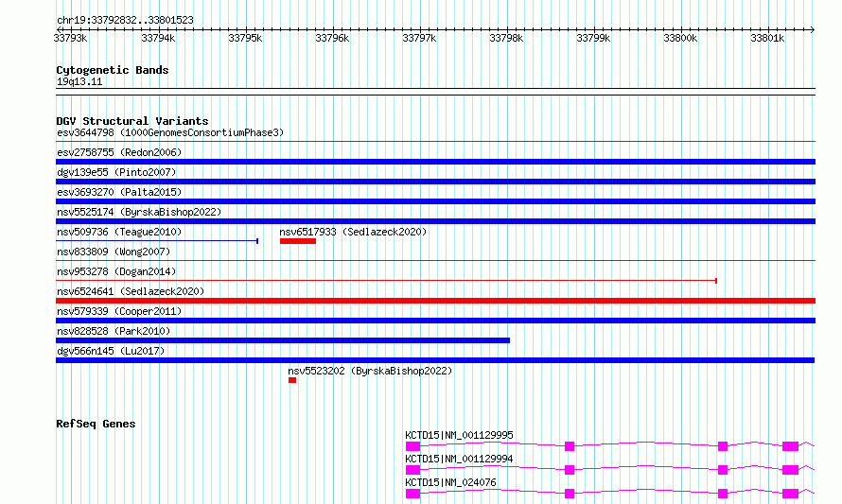Open variant dgv139e55 (Pinto2007) label
This screenshot has width=842, height=504.
pos(116,172)
